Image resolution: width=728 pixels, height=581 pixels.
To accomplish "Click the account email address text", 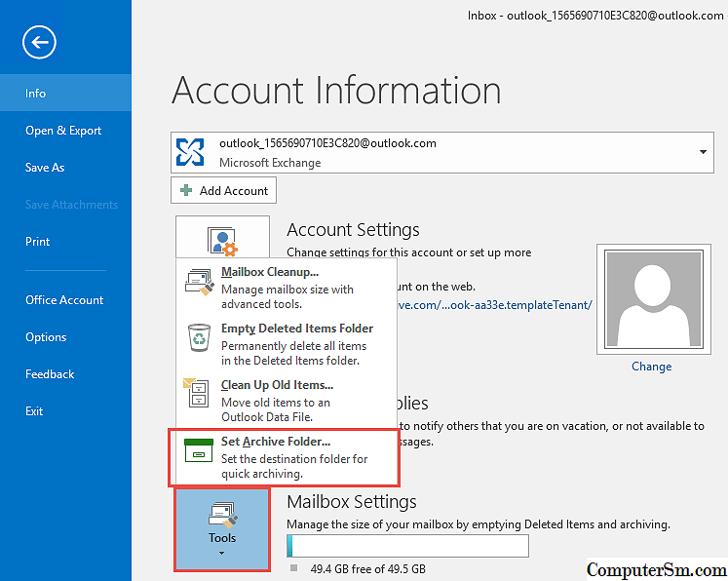I will 327,143.
